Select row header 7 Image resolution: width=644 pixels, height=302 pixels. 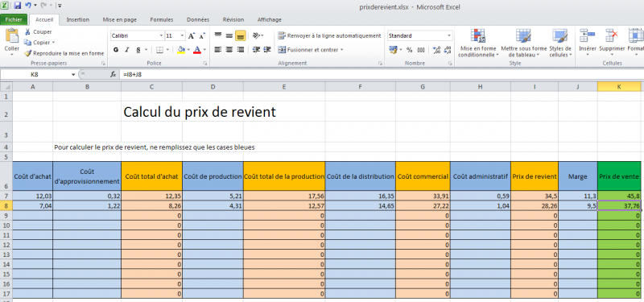click(6, 196)
